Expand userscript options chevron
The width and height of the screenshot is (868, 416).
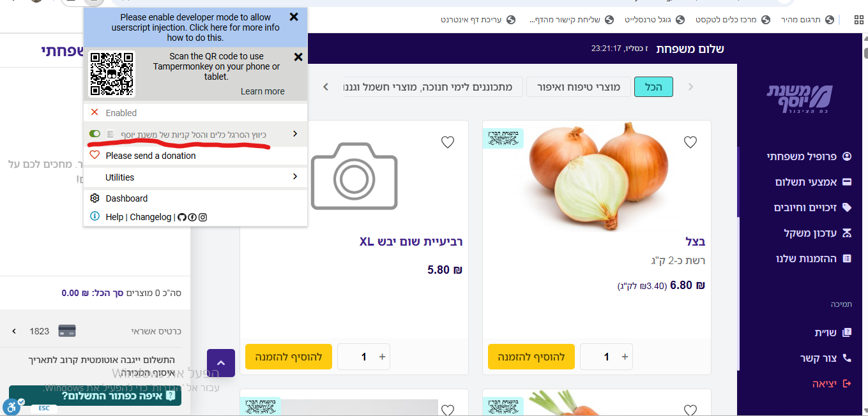[294, 134]
